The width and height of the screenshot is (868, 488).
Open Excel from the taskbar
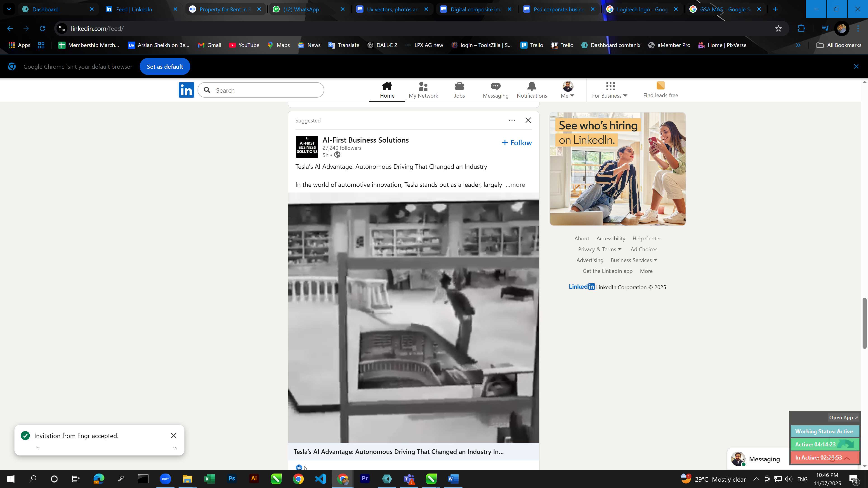(x=210, y=479)
